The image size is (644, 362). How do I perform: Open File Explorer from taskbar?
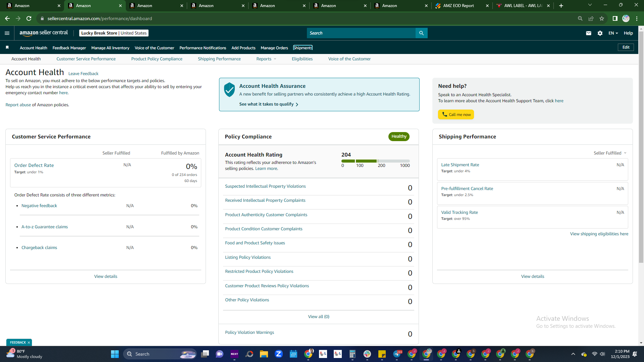pyautogui.click(x=264, y=354)
